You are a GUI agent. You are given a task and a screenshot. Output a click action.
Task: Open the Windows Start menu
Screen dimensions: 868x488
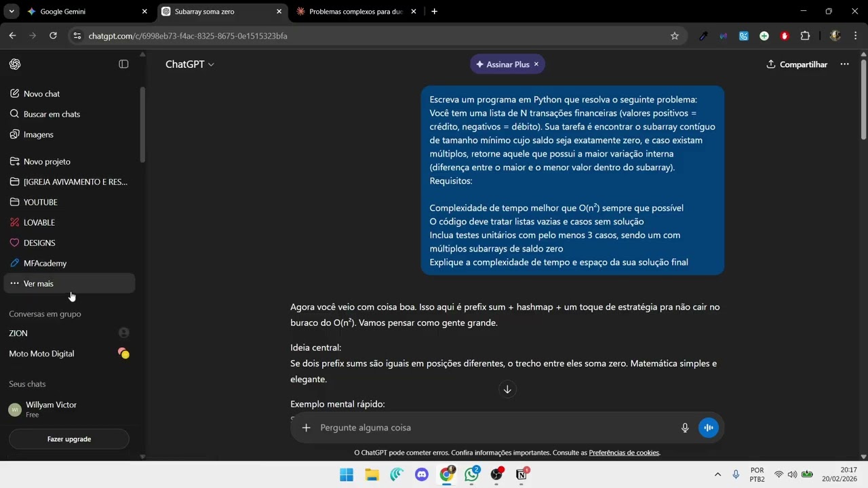pos(347,474)
